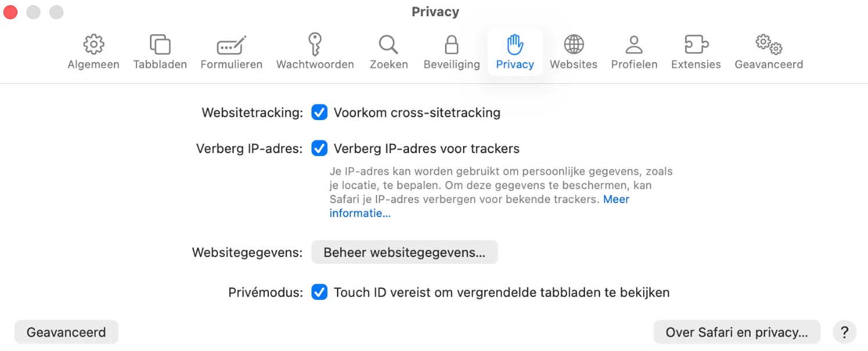This screenshot has height=351, width=868.
Task: Open the Algemeen gear icon pane
Action: (93, 45)
